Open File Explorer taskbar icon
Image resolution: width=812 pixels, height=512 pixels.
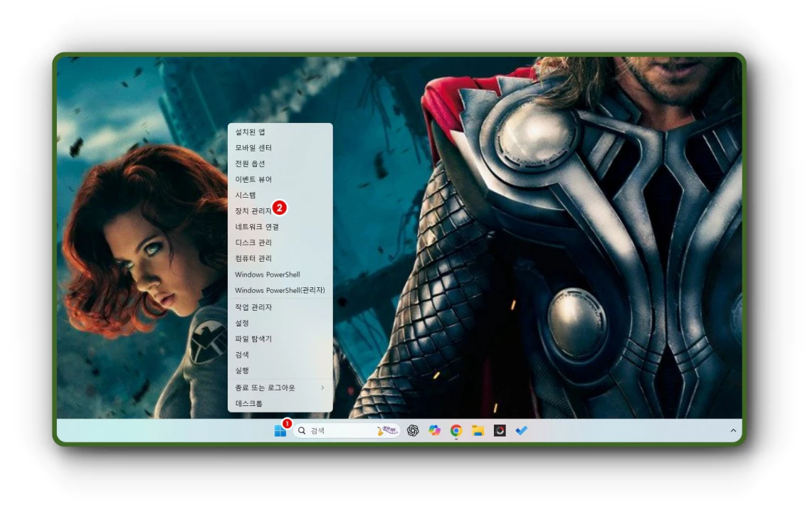tap(478, 431)
